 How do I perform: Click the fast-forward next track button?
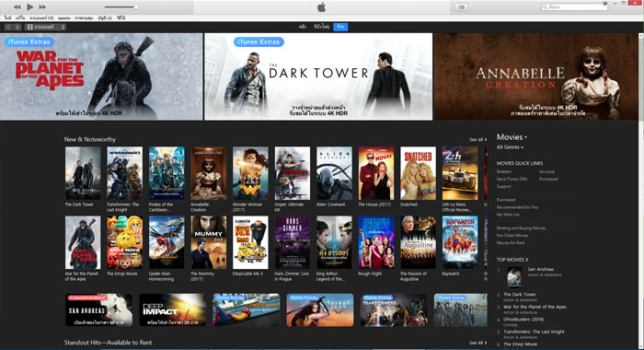(x=42, y=7)
